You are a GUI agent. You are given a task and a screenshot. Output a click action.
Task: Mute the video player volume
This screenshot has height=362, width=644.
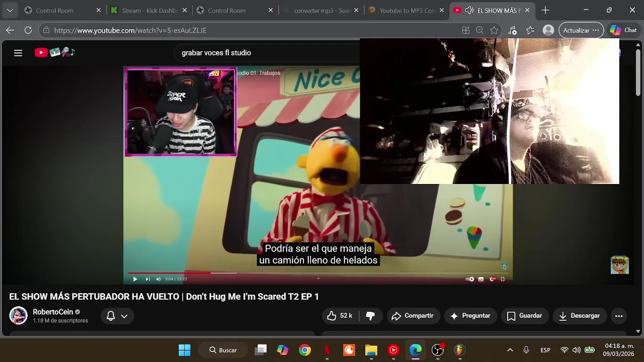[158, 279]
